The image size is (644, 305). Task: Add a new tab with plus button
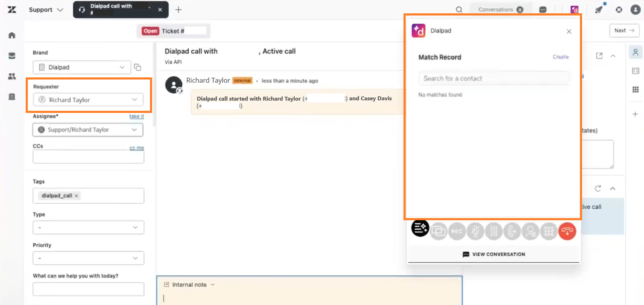tap(179, 10)
